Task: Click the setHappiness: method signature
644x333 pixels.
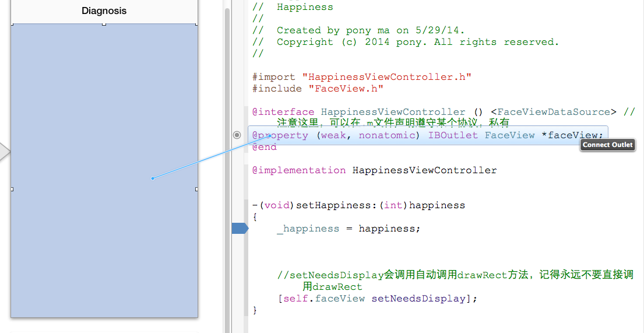Action: click(x=358, y=205)
